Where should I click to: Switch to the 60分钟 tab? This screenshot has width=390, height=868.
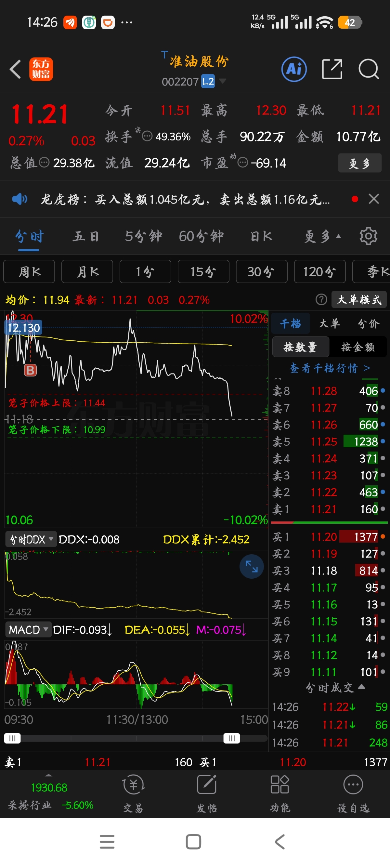tap(201, 237)
